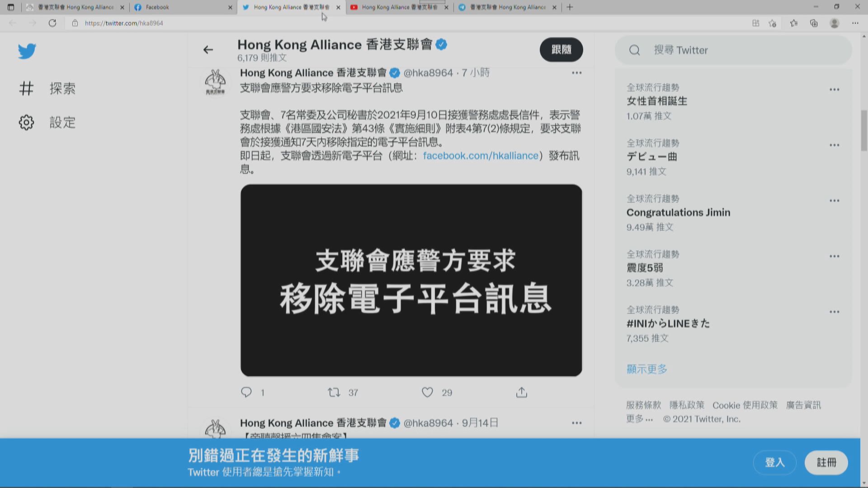Viewport: 868px width, 488px height.
Task: Switch to the YouTube Hong Kong Alliance tab
Action: (x=398, y=7)
